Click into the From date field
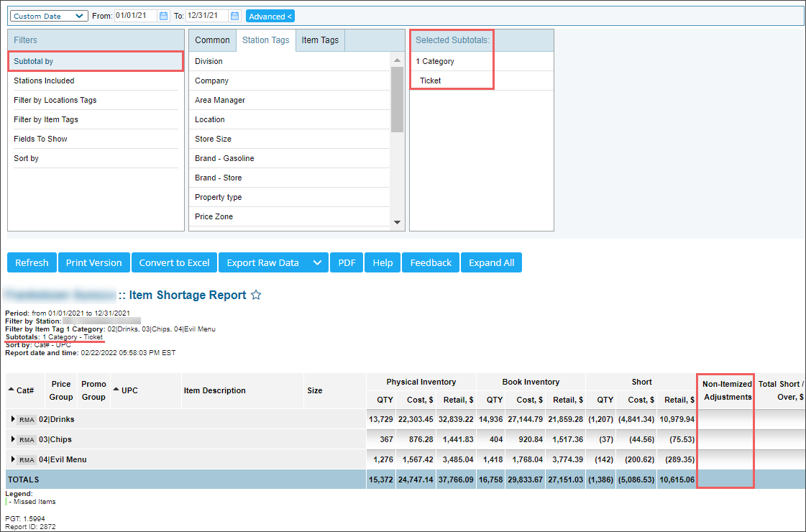This screenshot has width=806, height=532. coord(135,16)
